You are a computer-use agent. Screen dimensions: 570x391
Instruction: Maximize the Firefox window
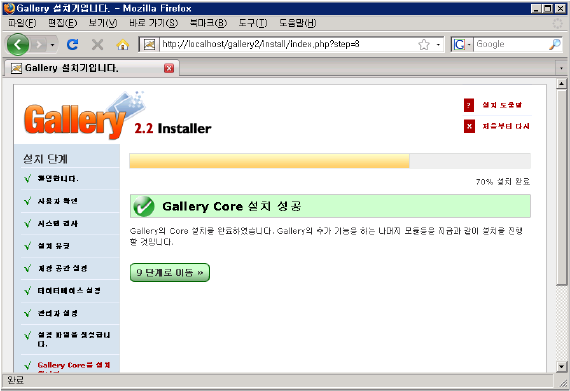pos(547,9)
